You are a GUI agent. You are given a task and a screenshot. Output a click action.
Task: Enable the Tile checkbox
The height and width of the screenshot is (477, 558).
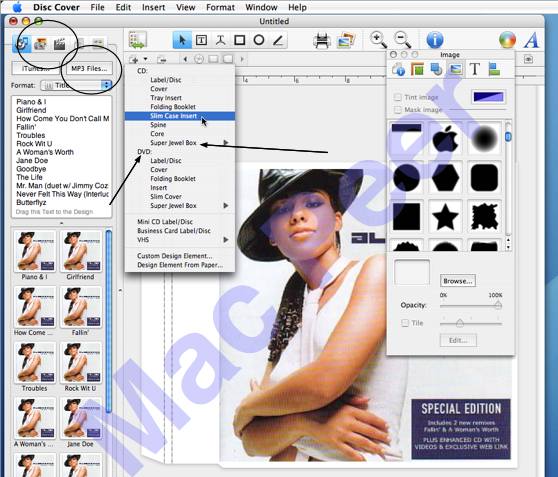point(405,323)
